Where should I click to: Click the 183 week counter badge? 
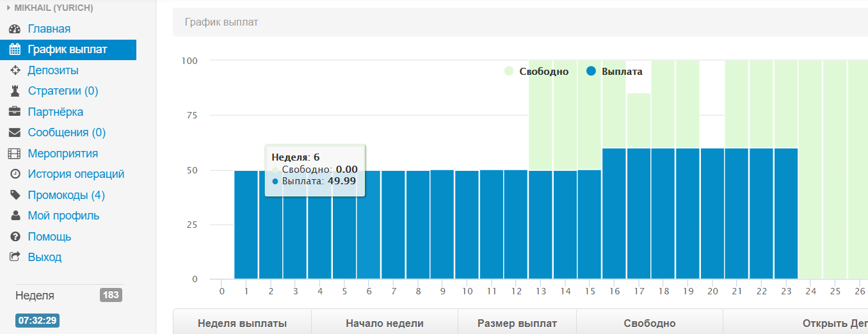coord(111,295)
